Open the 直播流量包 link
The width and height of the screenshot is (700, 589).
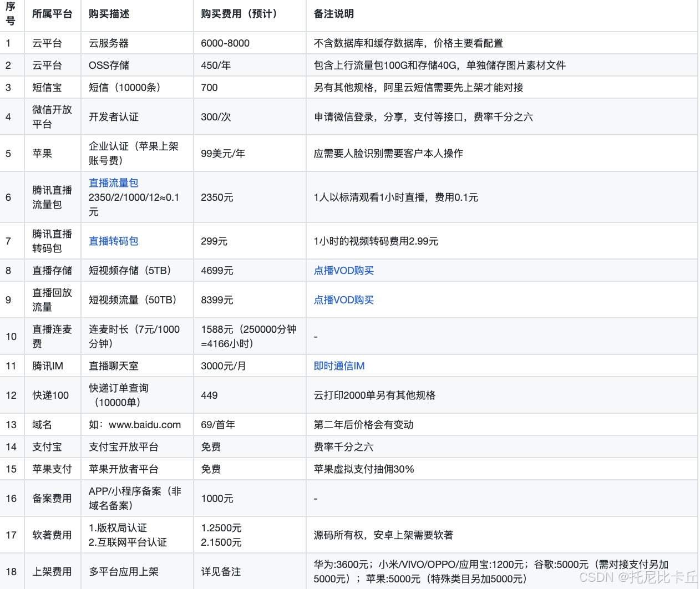point(113,182)
